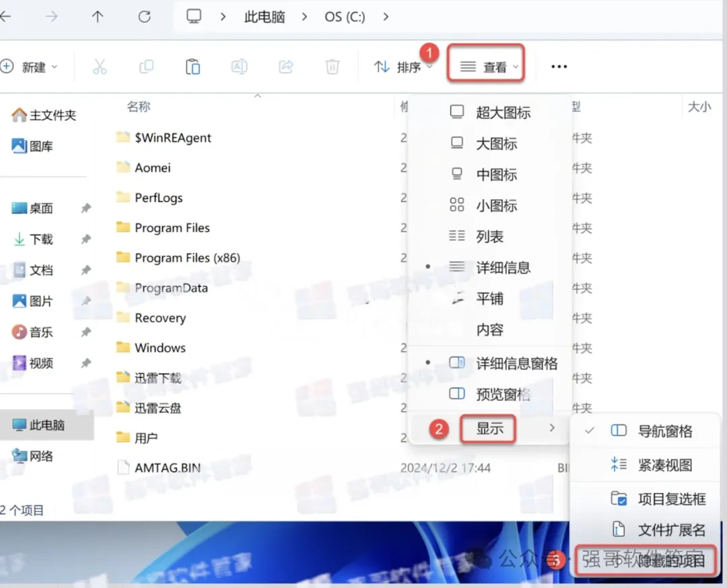Open the 新建 new item dropdown
Viewport: 727px width, 588px height.
30,67
